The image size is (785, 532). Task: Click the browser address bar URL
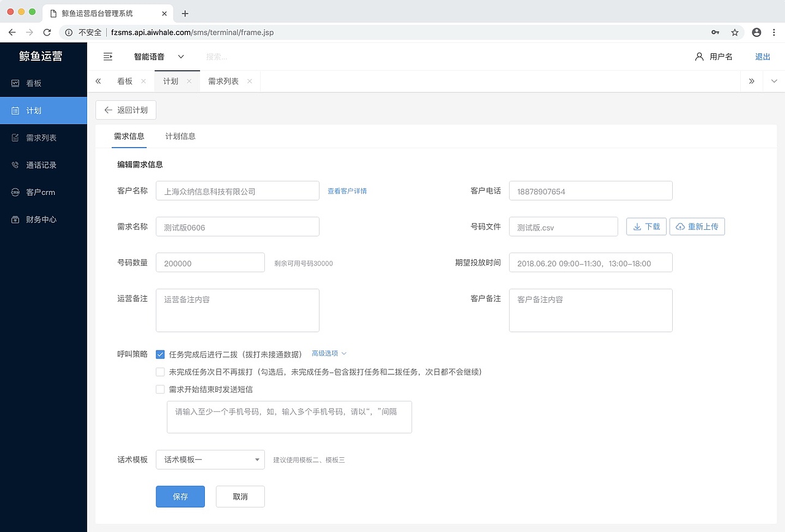tap(193, 32)
